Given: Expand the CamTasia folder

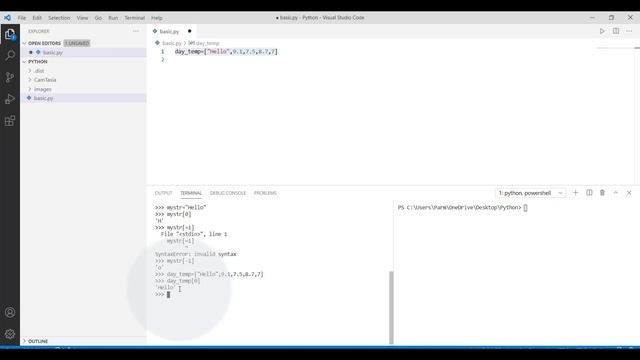Looking at the screenshot, I should tap(45, 80).
